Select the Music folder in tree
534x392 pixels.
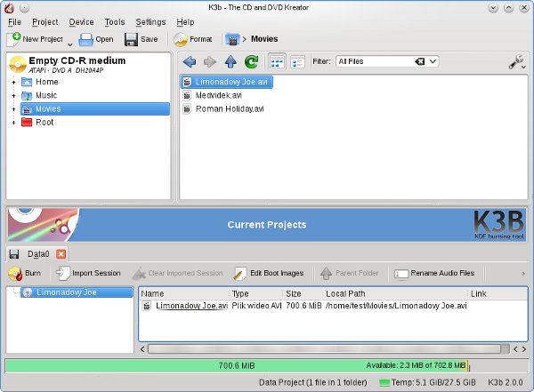[39, 96]
